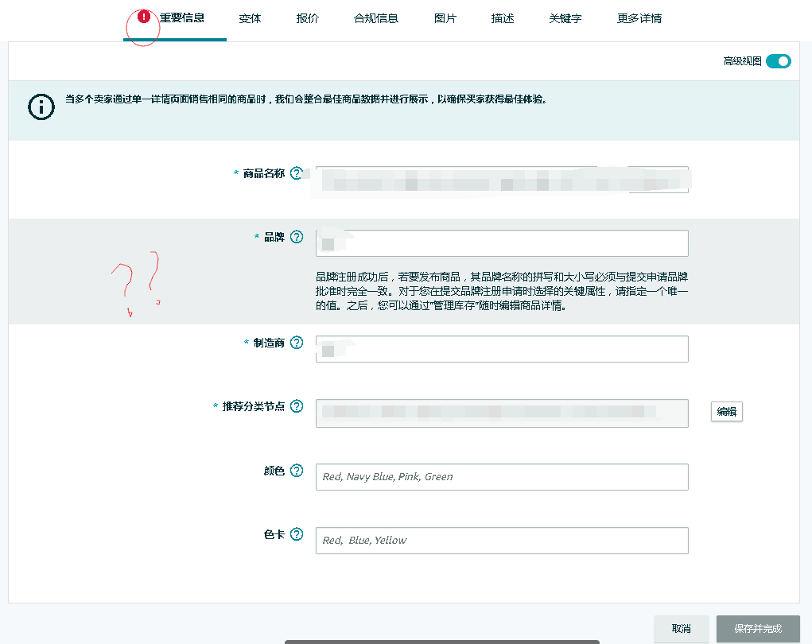Image resolution: width=812 pixels, height=644 pixels.
Task: Click 保存并完成 to save listing
Action: point(757,628)
